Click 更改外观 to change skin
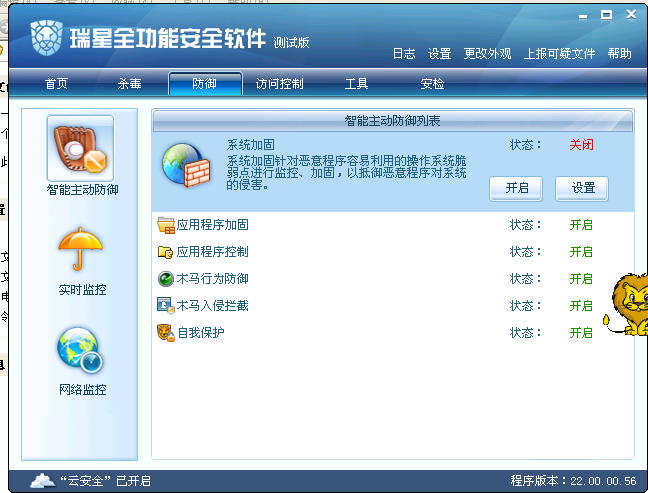648x493 pixels. (x=487, y=54)
